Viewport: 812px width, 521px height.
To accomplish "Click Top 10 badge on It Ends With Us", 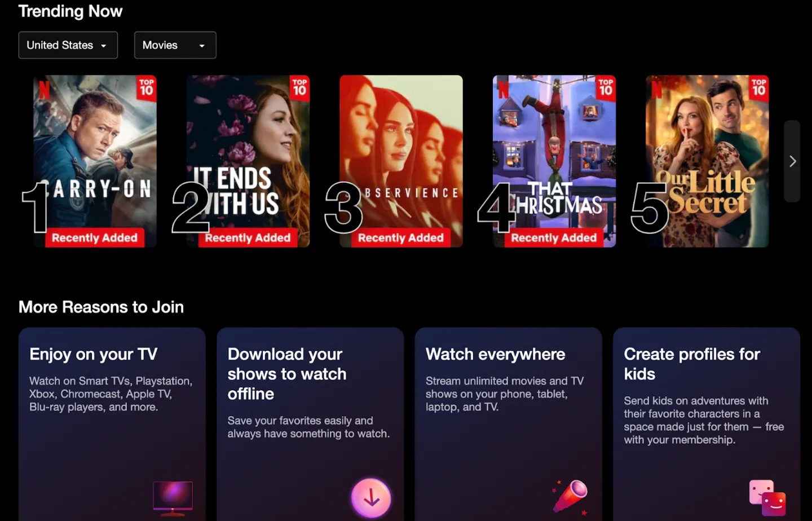I will click(300, 87).
